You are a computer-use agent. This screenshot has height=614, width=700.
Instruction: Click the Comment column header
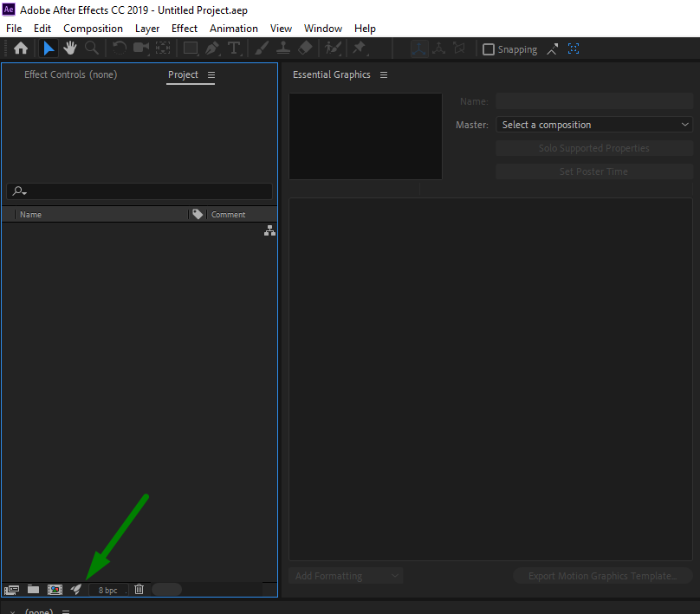click(x=228, y=215)
